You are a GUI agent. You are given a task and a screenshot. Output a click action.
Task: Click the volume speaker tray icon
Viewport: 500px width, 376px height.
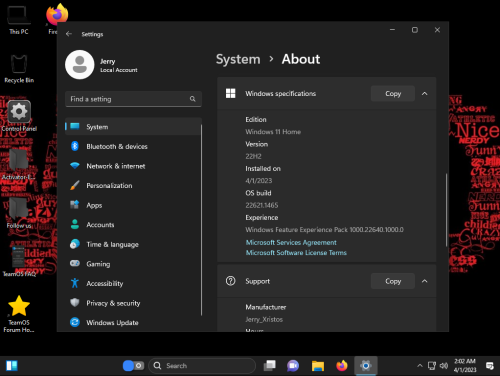coord(444,366)
